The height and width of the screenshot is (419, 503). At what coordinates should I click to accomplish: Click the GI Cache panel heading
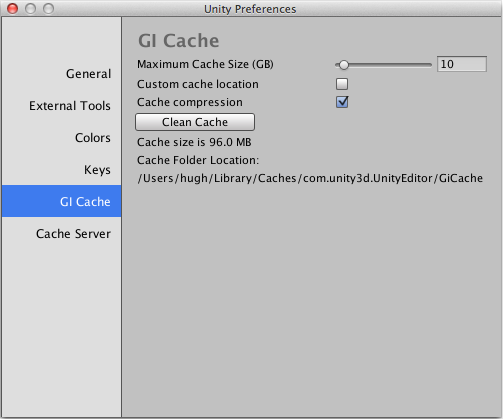point(179,41)
